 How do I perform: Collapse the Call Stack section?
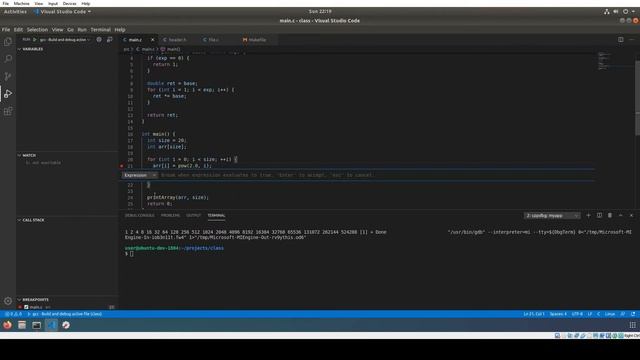(x=19, y=220)
